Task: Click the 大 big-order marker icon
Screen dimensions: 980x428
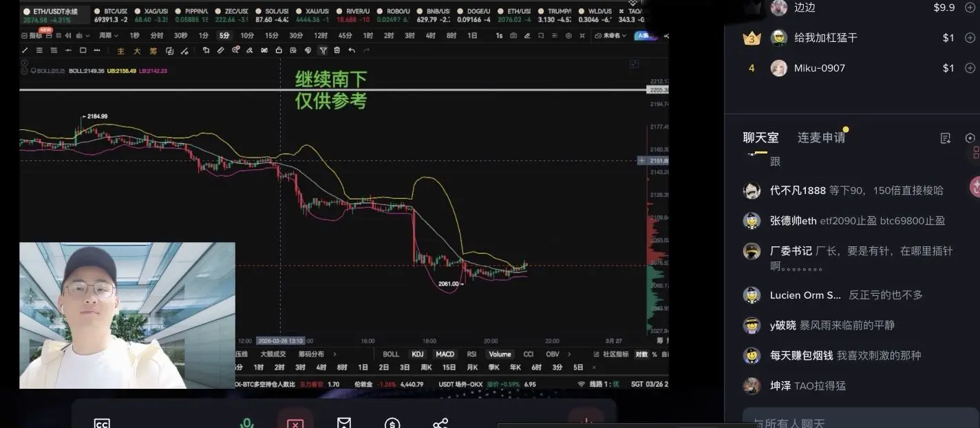Action: pos(137,51)
